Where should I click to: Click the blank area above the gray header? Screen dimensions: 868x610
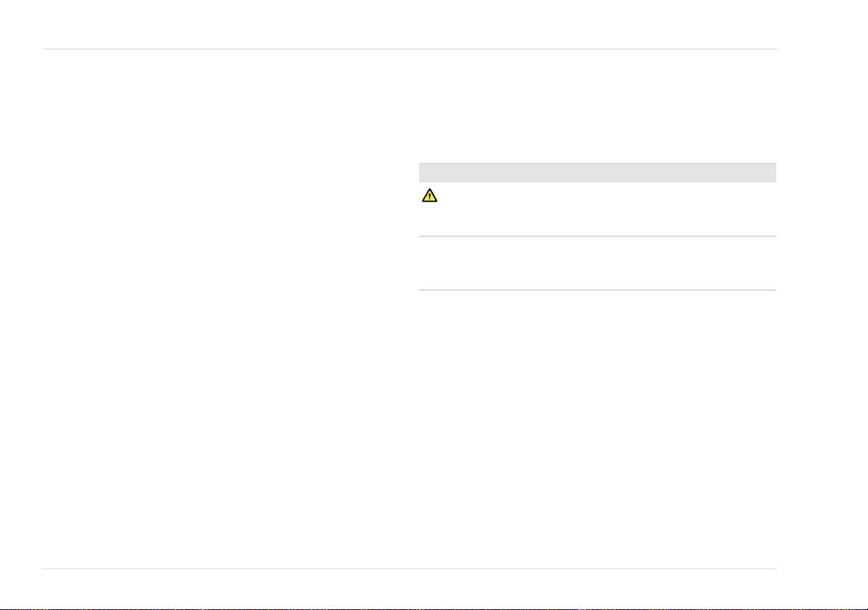tap(597, 106)
